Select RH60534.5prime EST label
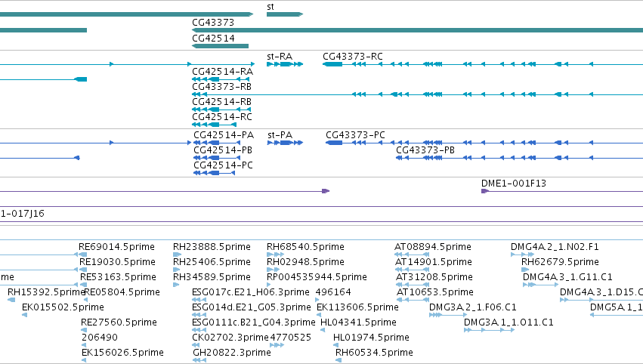This screenshot has width=643, height=364. 374,353
